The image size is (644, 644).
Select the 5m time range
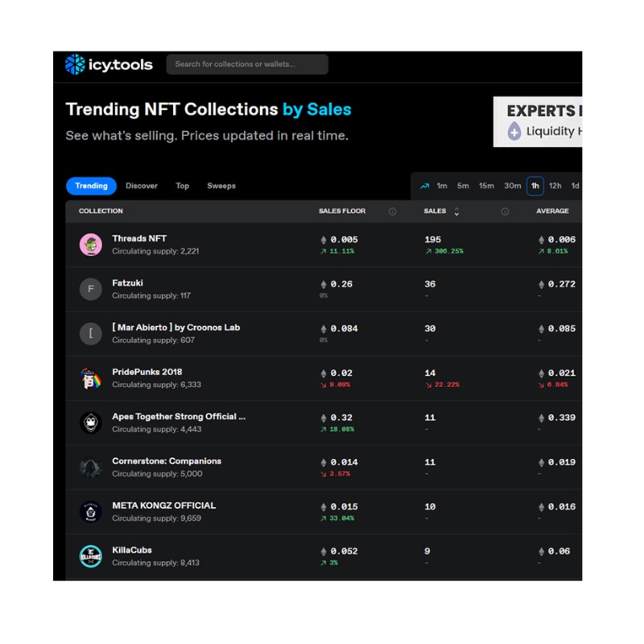pos(463,186)
